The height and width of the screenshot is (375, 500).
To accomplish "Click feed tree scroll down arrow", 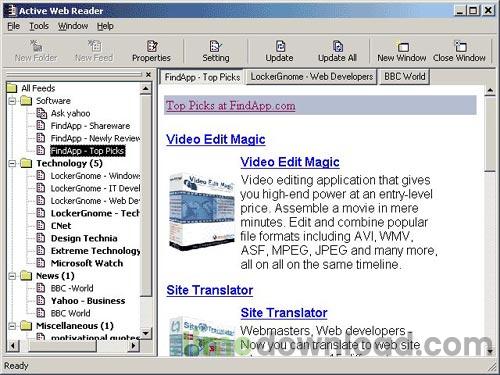I will [x=146, y=333].
